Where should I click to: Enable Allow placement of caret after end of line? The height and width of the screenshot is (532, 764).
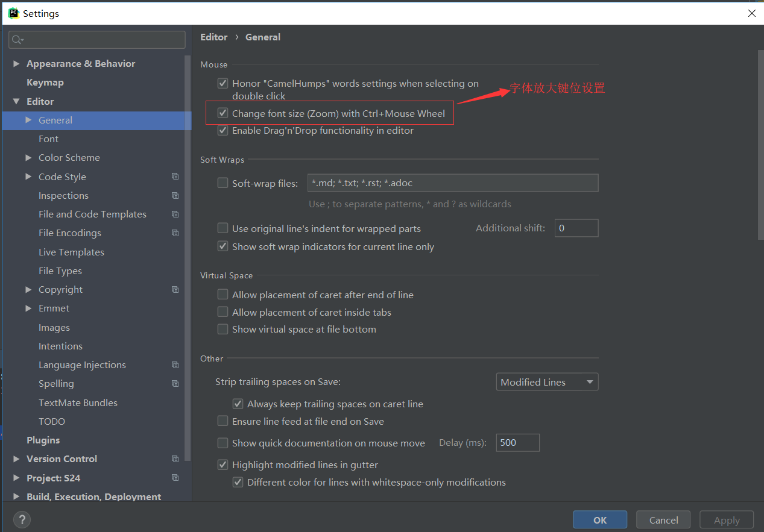223,295
